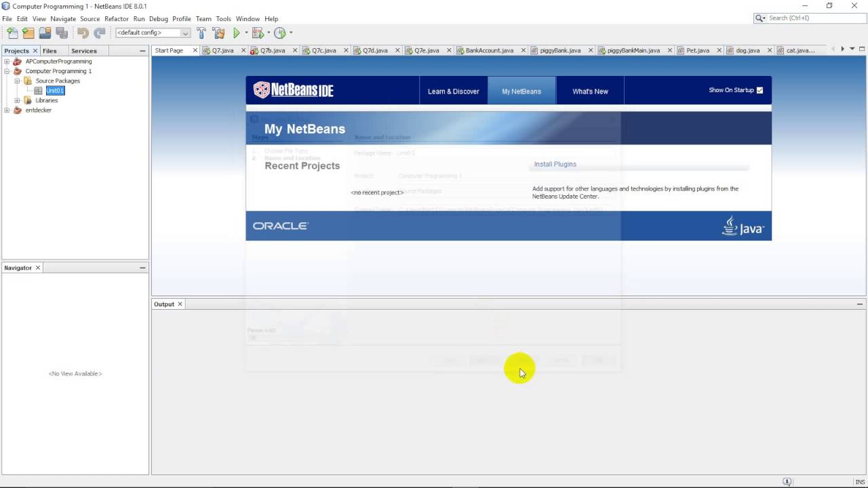Open the editor tabs list dropdown

[852, 49]
